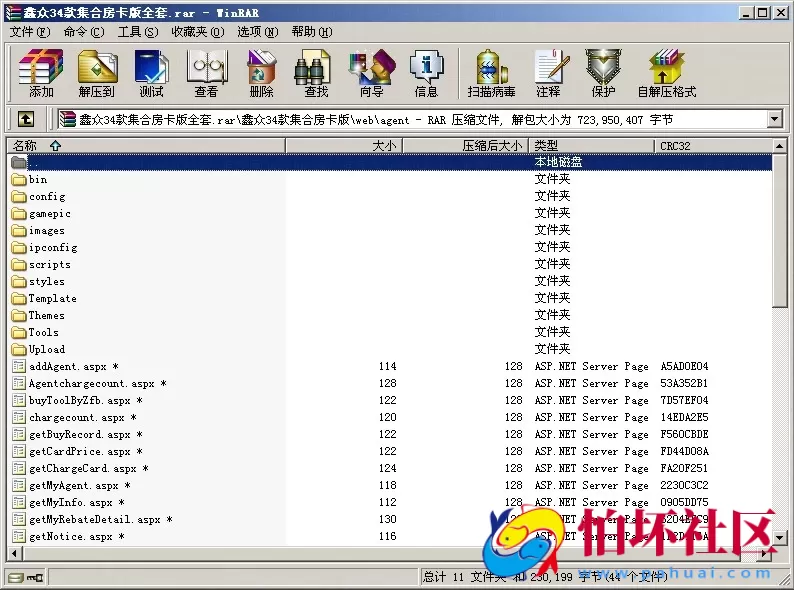Sort by 大小 column header
Image resolution: width=794 pixels, height=590 pixels.
344,146
